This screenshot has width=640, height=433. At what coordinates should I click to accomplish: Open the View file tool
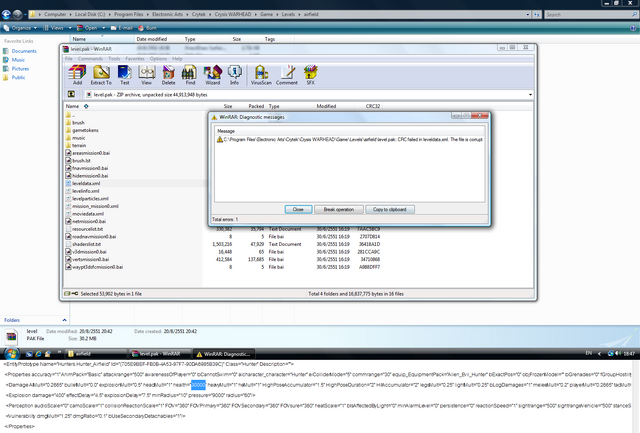[x=146, y=75]
